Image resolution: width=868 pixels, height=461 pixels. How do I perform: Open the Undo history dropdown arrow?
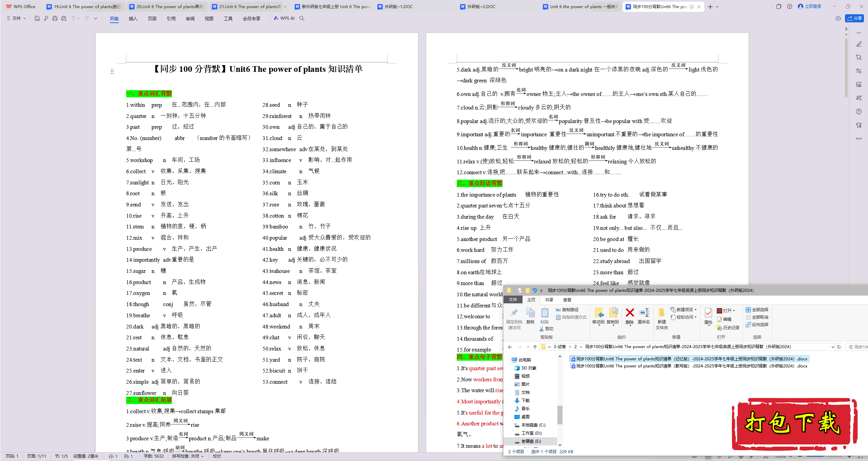point(79,18)
